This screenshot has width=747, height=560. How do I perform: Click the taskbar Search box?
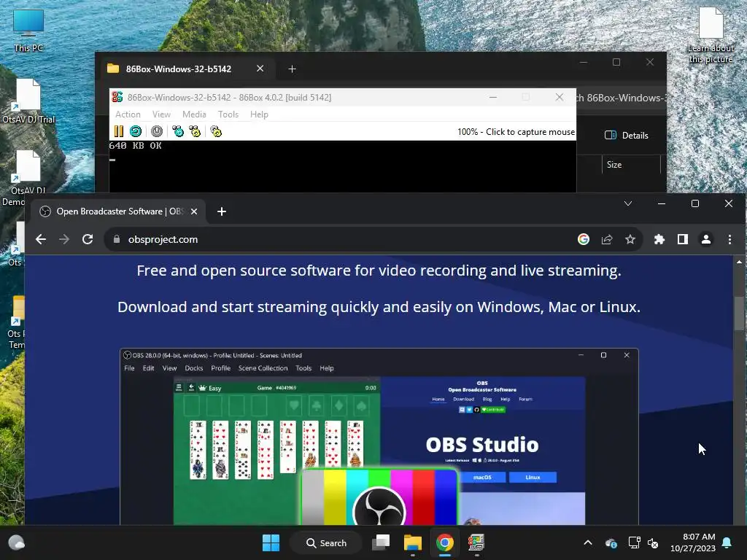click(x=326, y=542)
